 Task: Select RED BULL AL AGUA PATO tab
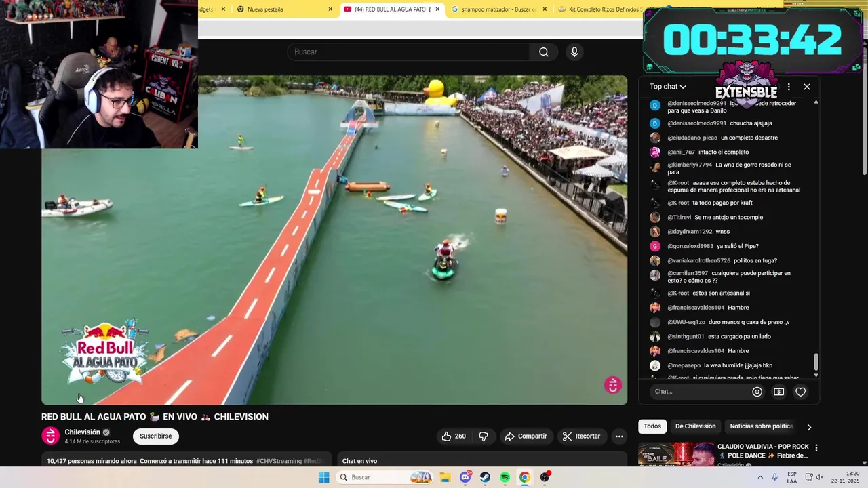[391, 9]
